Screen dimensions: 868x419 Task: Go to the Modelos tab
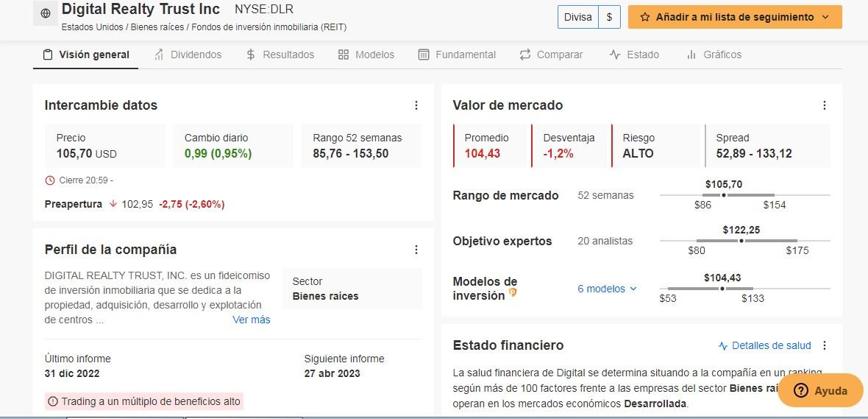pyautogui.click(x=366, y=54)
